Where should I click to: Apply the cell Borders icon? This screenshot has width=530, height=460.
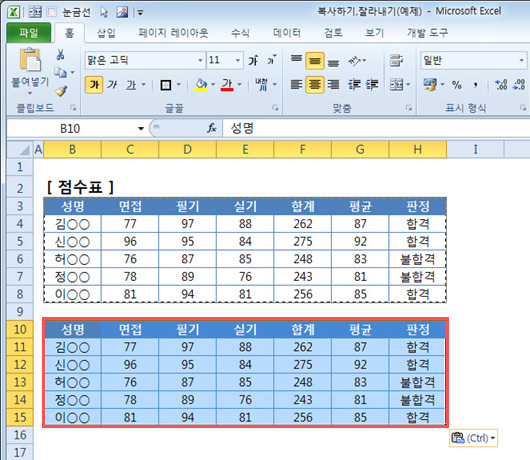[166, 85]
